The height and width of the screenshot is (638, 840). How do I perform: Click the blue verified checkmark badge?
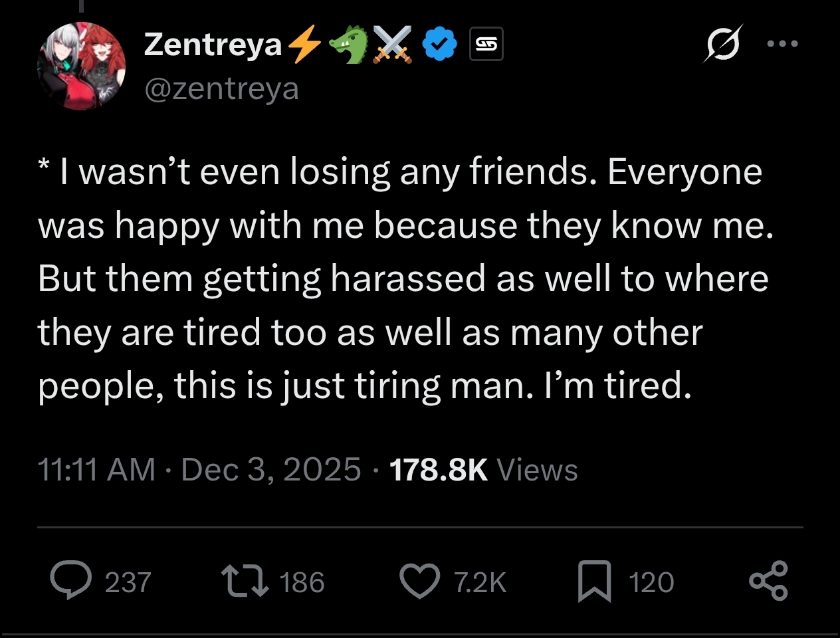coord(440,45)
